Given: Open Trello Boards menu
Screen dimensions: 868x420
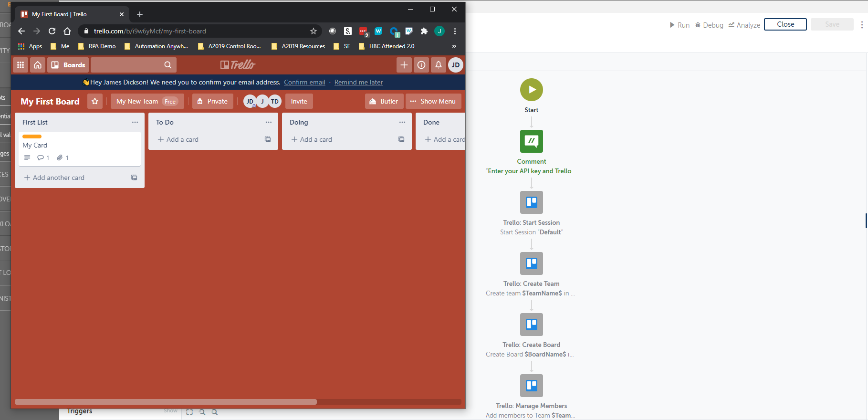Looking at the screenshot, I should click(68, 65).
